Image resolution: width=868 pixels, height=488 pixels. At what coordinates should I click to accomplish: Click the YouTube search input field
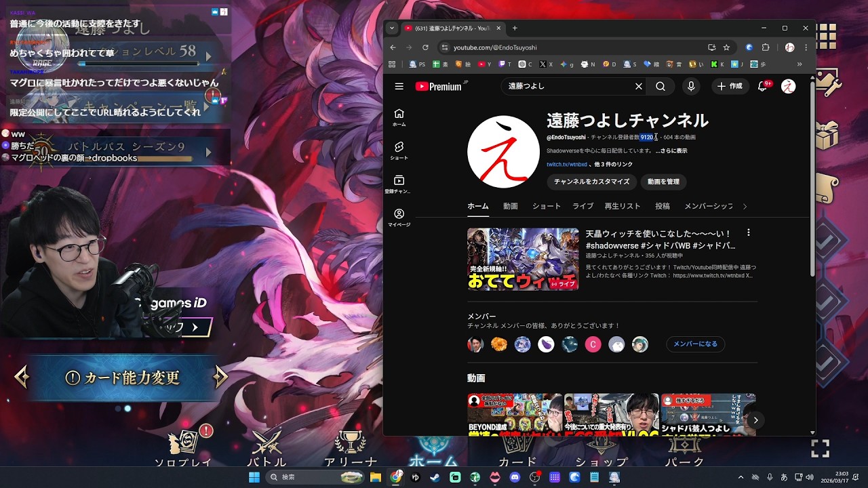(x=568, y=86)
